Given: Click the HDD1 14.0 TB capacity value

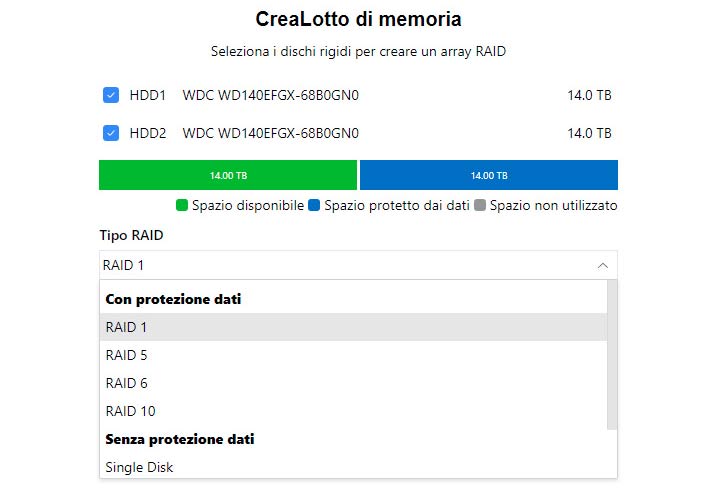Looking at the screenshot, I should [x=589, y=96].
